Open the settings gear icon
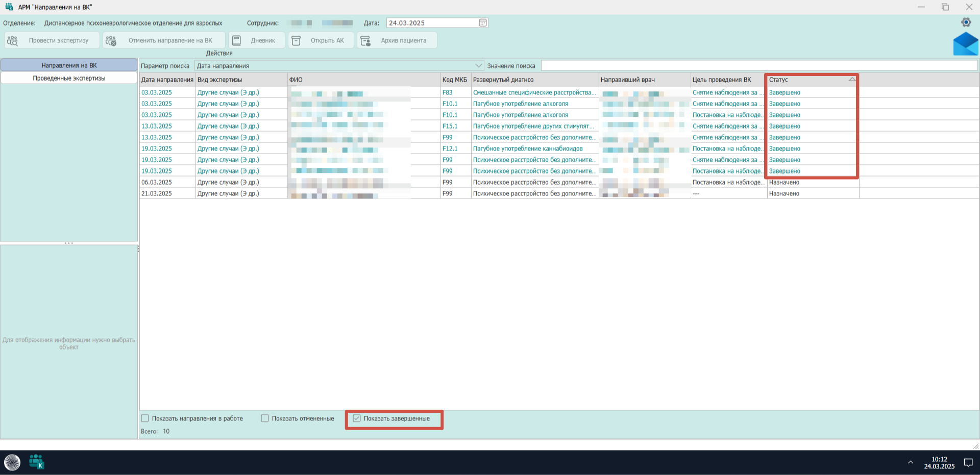Image resolution: width=980 pixels, height=475 pixels. click(x=966, y=22)
